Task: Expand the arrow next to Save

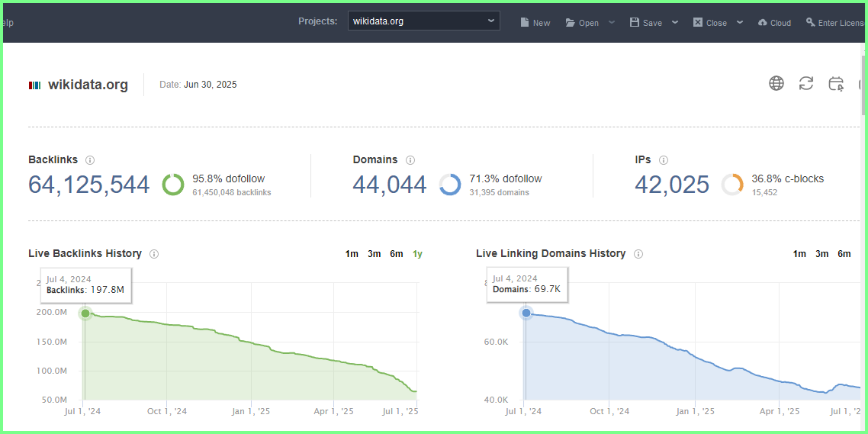Action: click(x=675, y=22)
